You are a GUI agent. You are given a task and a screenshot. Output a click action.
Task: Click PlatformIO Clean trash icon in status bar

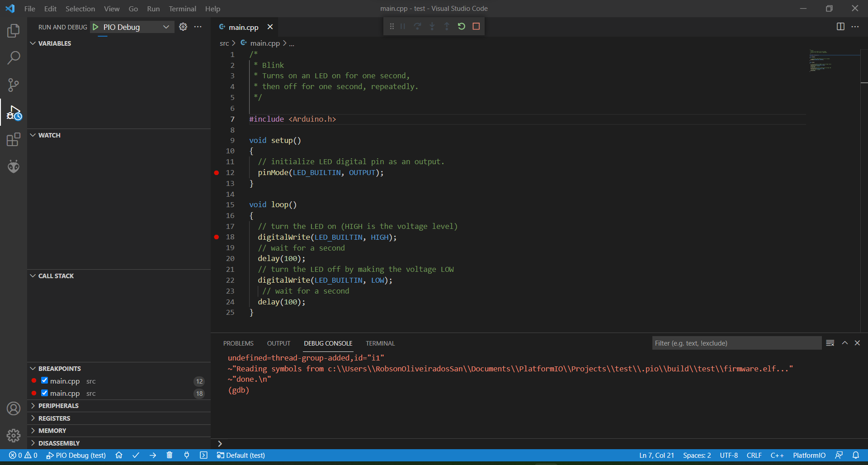(170, 455)
